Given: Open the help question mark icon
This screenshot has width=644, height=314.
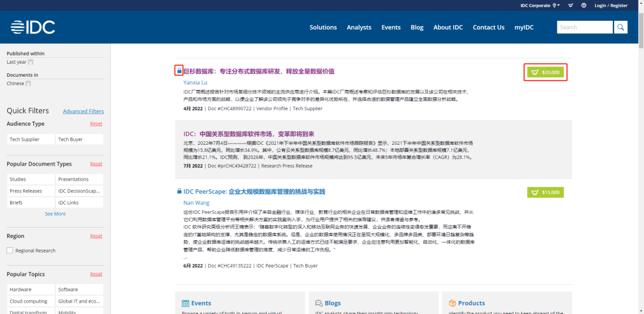Looking at the screenshot, I should pos(584,5).
